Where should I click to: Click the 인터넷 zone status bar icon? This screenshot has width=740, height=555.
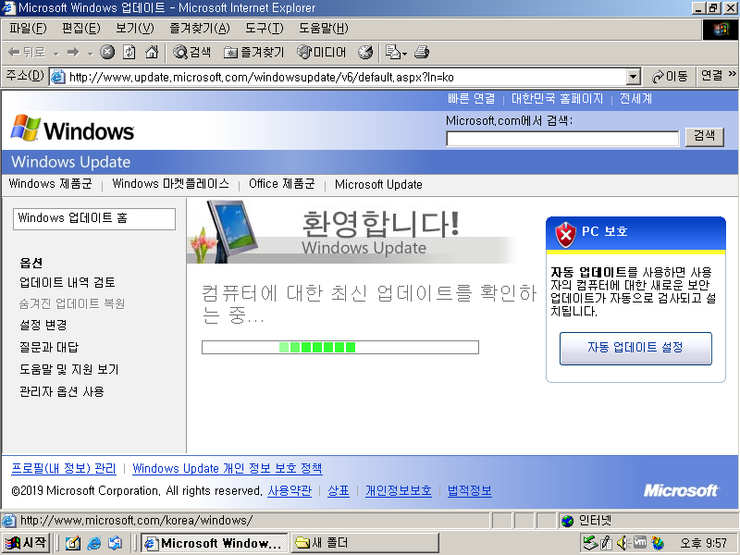click(567, 521)
